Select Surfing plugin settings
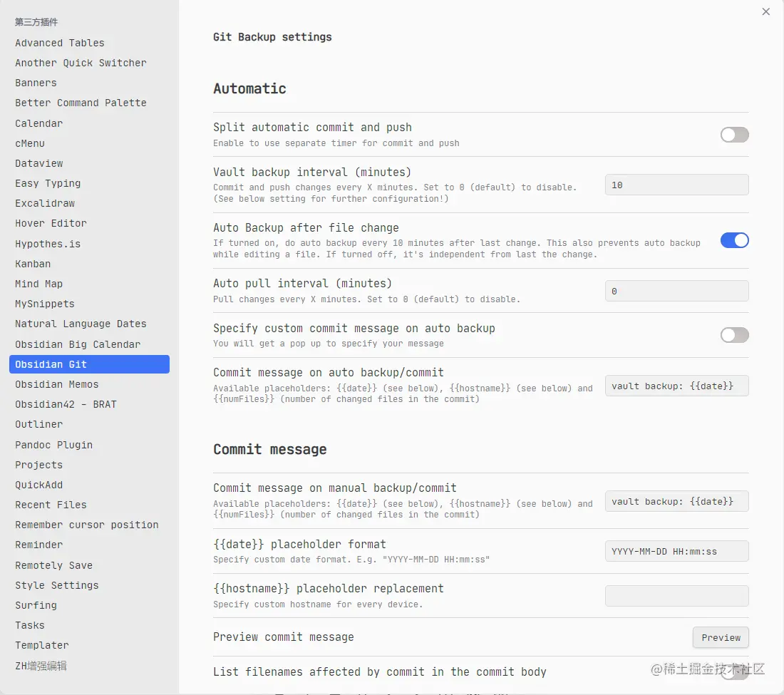Screen dimensions: 784x695 (89, 605)
